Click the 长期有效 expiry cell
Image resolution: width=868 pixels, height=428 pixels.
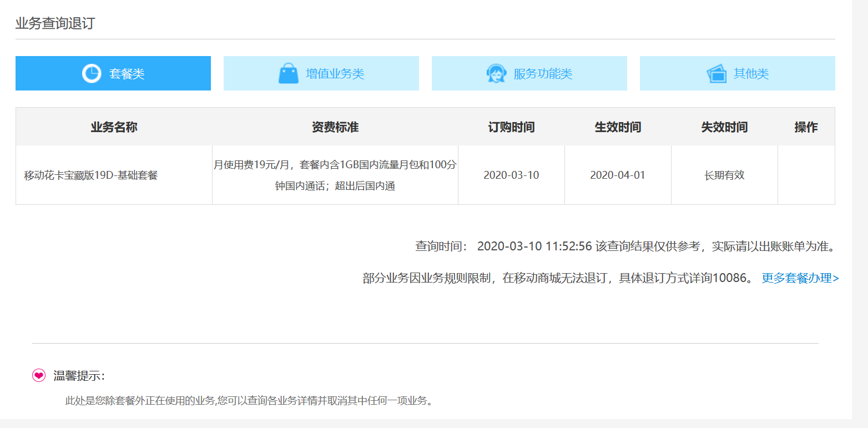(724, 175)
